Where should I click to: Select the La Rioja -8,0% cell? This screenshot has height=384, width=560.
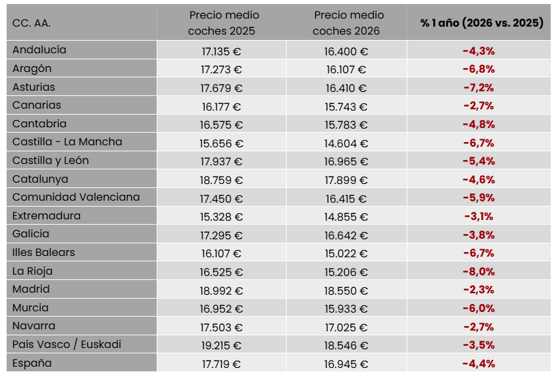coord(479,272)
